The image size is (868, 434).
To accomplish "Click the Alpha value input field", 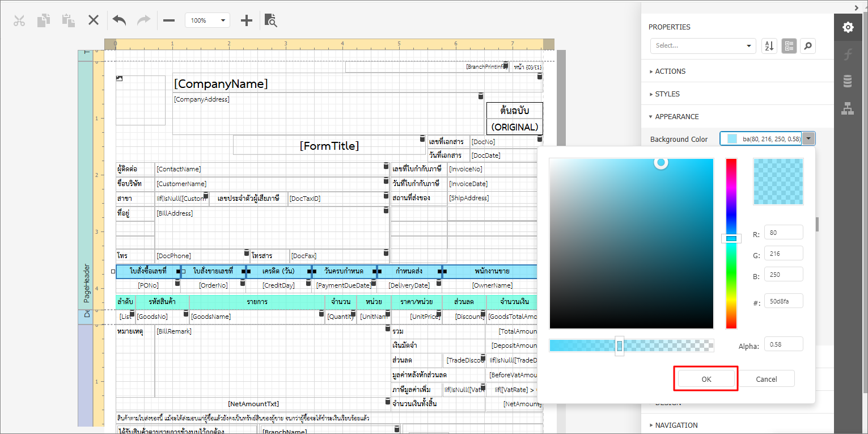I will pos(784,344).
